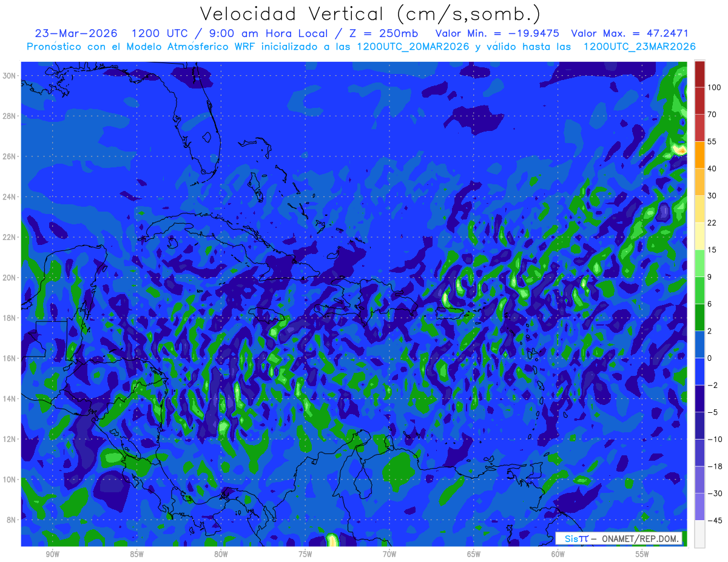Click the 70W longitude axis label
This screenshot has width=728, height=562.
tap(389, 554)
